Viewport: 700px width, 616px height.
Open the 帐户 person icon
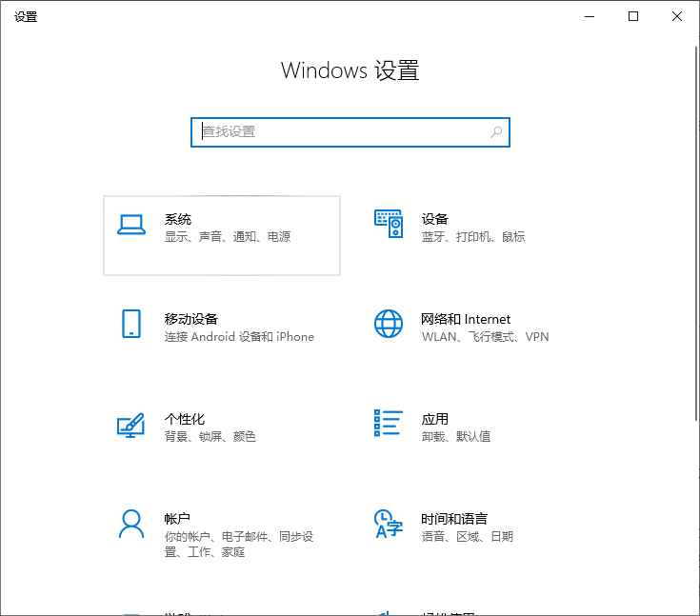pyautogui.click(x=131, y=524)
